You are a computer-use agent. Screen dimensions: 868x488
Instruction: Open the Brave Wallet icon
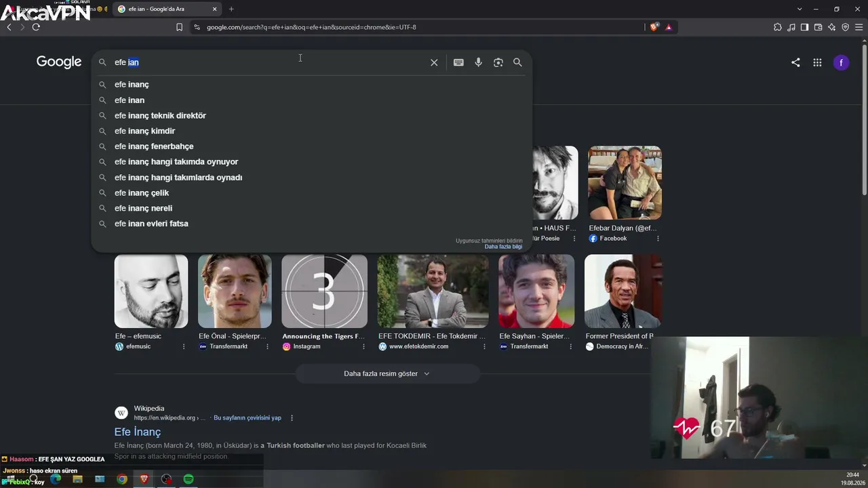coord(818,27)
